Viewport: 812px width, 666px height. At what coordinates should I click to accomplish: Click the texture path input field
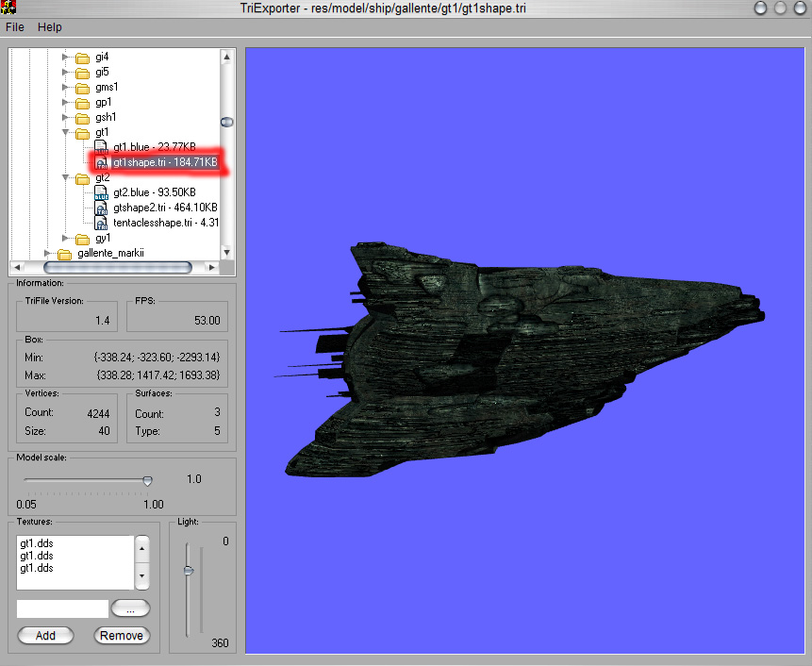[x=62, y=608]
